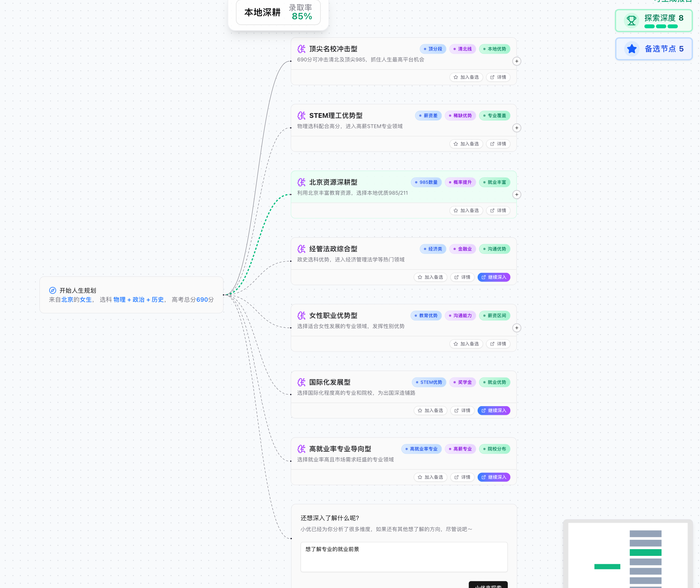Click the 专业覆盖 tag
Screen dimensions: 700x588
coord(495,116)
